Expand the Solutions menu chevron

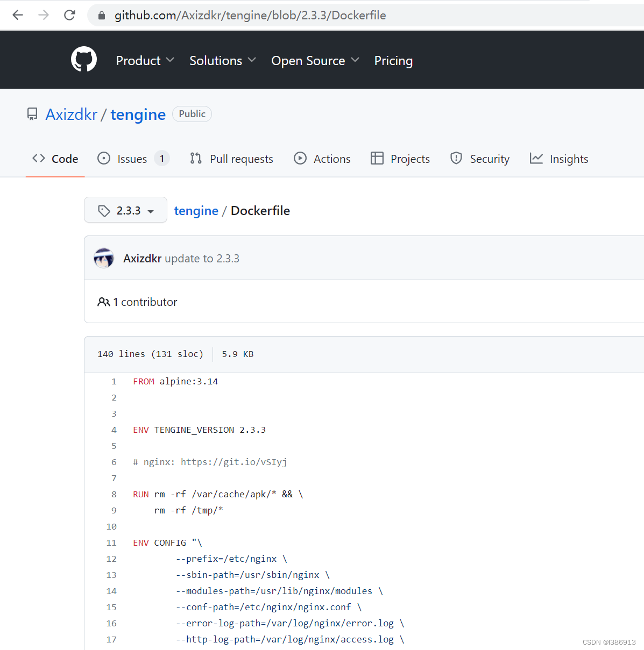pos(252,60)
